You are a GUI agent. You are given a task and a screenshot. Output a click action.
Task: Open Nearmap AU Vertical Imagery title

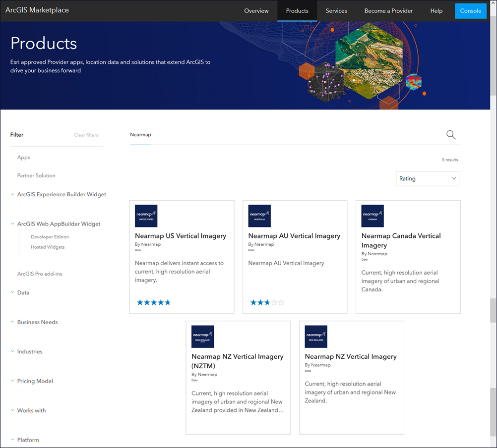click(294, 236)
